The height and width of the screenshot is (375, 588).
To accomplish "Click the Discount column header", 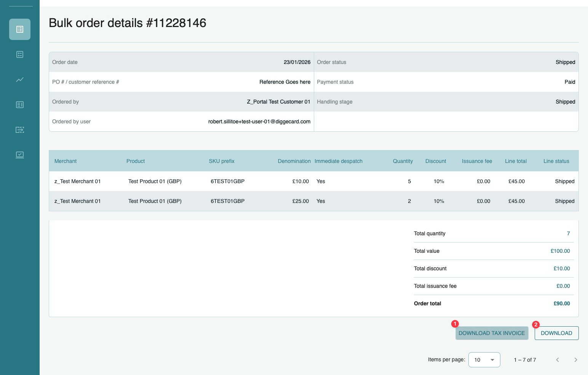I will pyautogui.click(x=436, y=161).
